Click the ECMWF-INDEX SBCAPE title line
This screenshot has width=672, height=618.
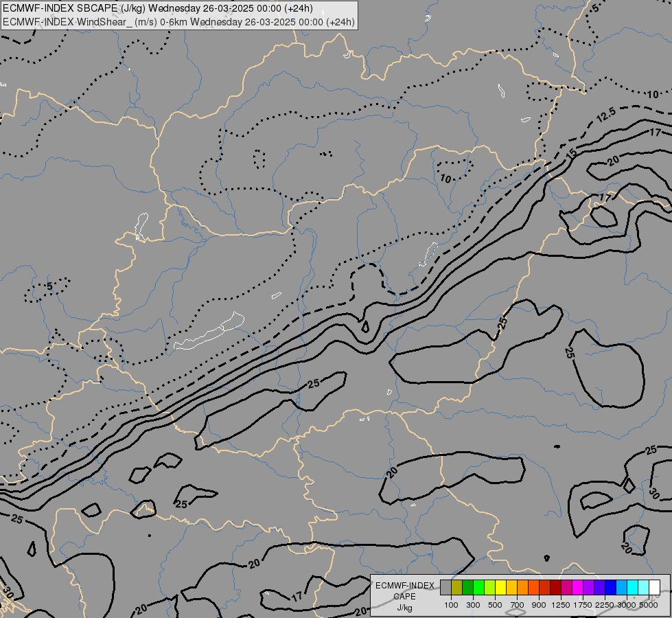(x=158, y=8)
